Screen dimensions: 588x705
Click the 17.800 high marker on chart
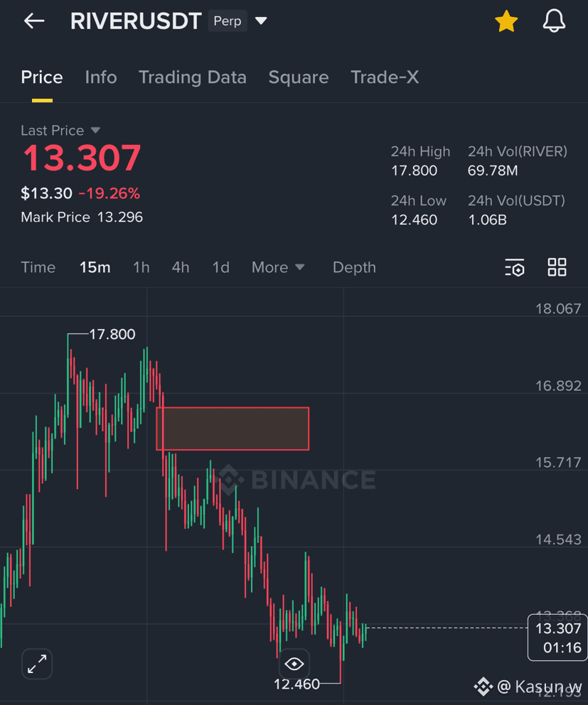tap(112, 334)
